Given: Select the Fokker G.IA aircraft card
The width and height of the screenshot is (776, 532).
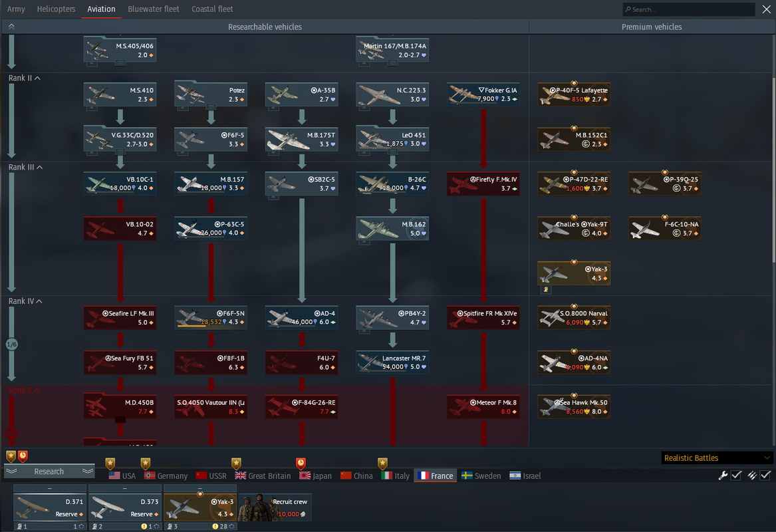Looking at the screenshot, I should pos(483,94).
